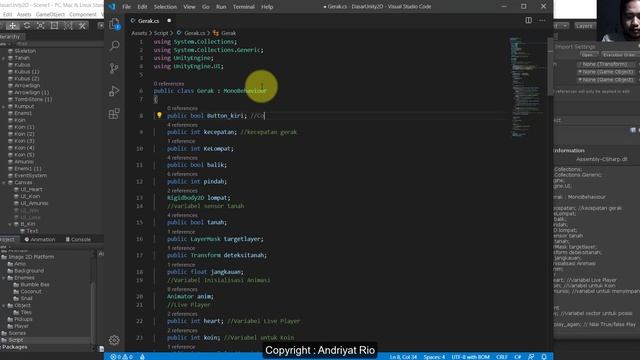The width and height of the screenshot is (640, 360).
Task: Open the Run menu
Action: point(221,7)
